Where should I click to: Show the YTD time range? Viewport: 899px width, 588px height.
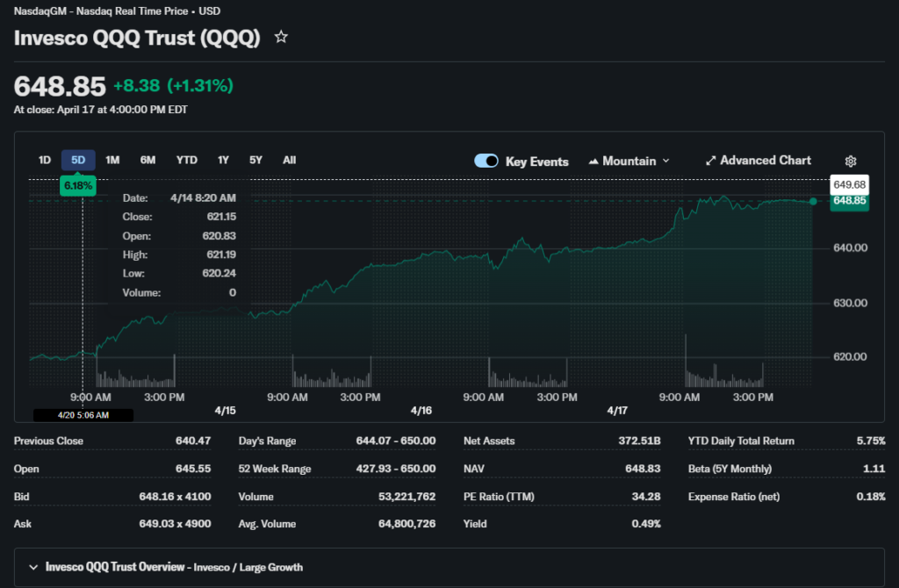[186, 160]
